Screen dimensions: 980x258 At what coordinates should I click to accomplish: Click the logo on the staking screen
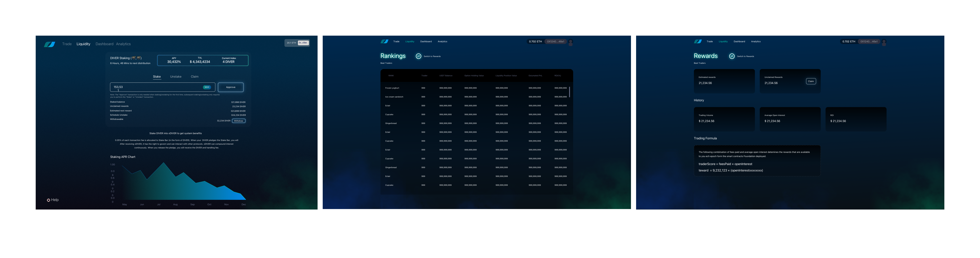49,44
